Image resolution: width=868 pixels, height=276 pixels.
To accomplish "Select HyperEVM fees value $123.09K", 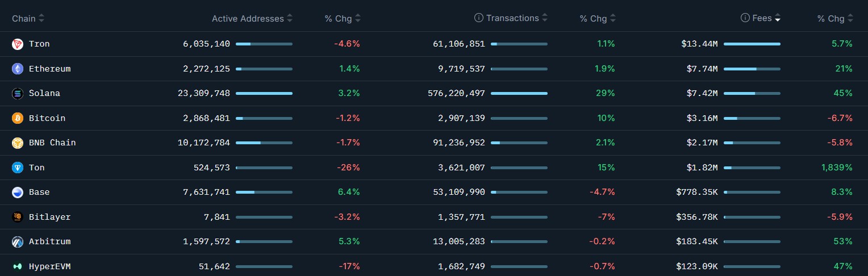I will point(697,266).
